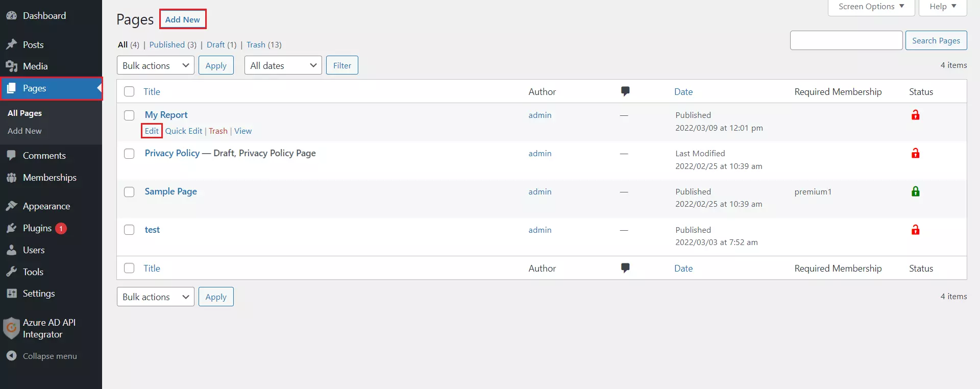Click red lock status icon for test page
This screenshot has height=389, width=980.
tap(915, 230)
